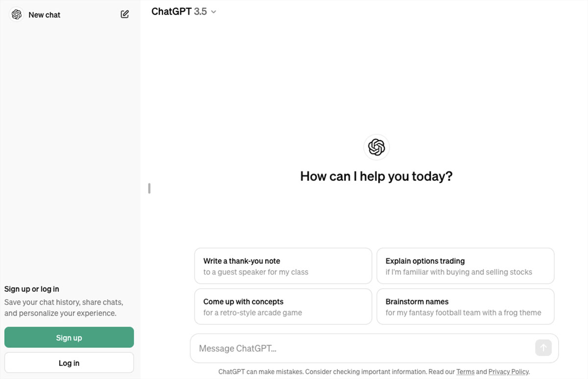This screenshot has height=379, width=588.
Task: Click the How can I help you today heading
Action: click(376, 176)
